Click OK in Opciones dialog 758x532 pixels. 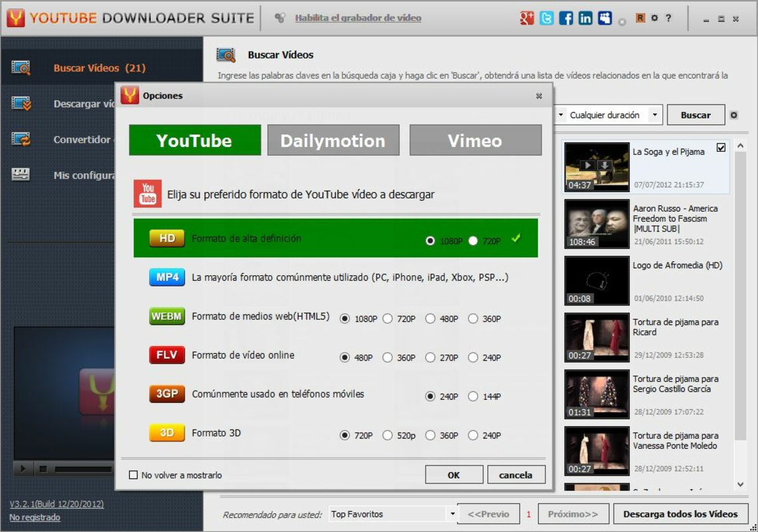[454, 475]
